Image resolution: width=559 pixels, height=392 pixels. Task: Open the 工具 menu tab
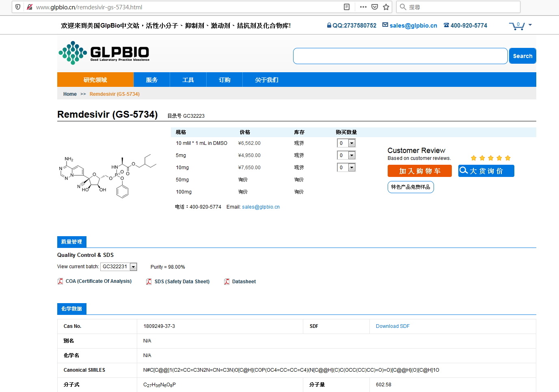pyautogui.click(x=188, y=80)
